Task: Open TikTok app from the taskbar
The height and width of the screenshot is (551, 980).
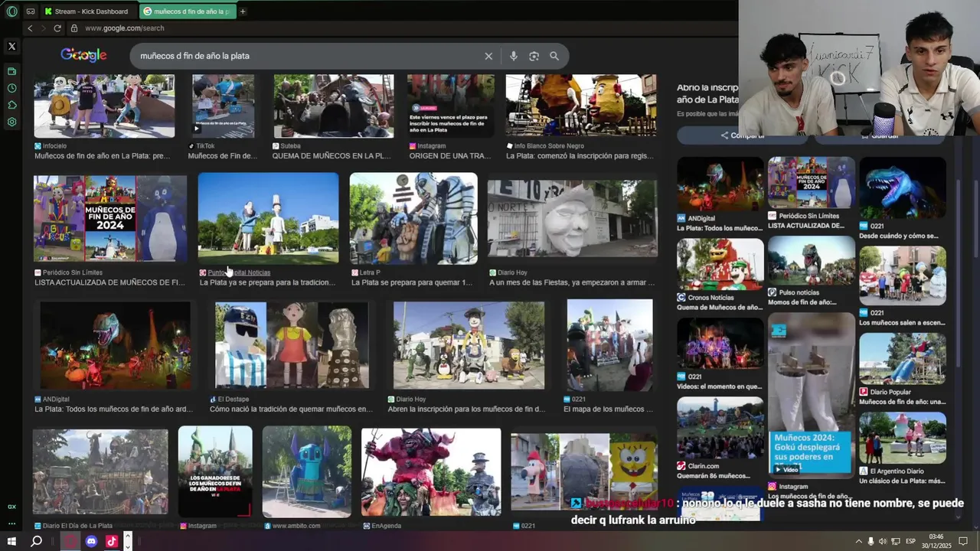Action: coord(112,541)
